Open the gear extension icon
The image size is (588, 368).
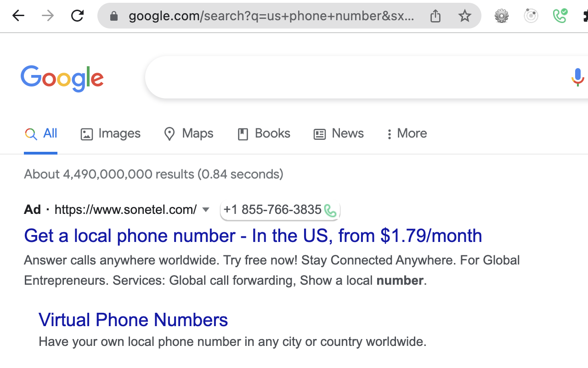pyautogui.click(x=502, y=16)
